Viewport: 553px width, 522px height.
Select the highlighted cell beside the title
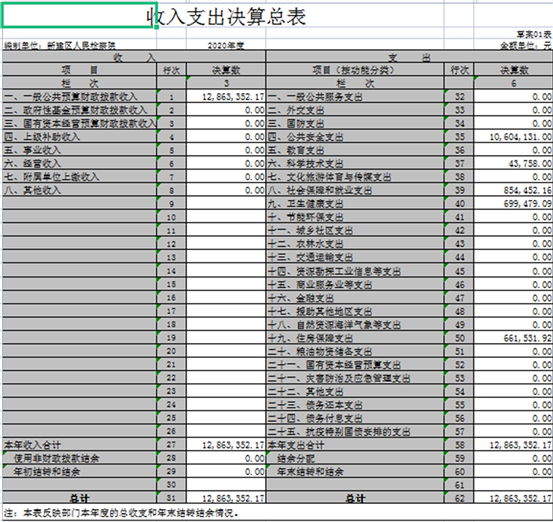point(79,15)
